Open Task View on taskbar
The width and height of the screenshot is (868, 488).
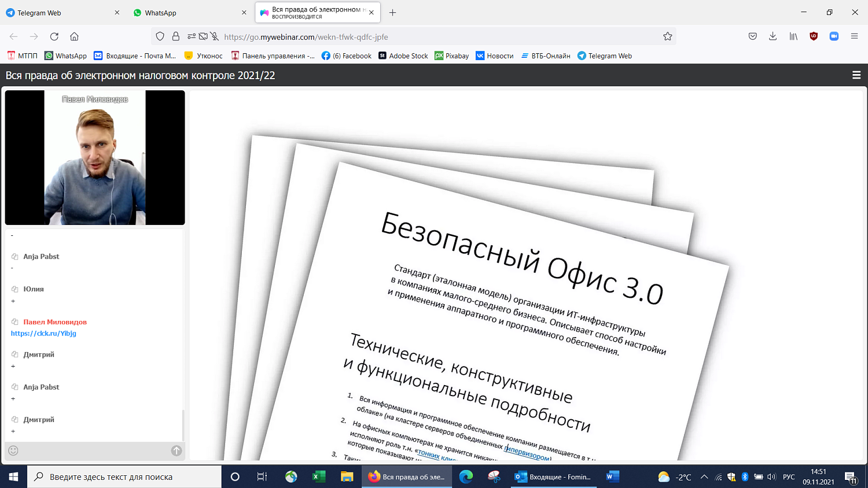point(262,477)
